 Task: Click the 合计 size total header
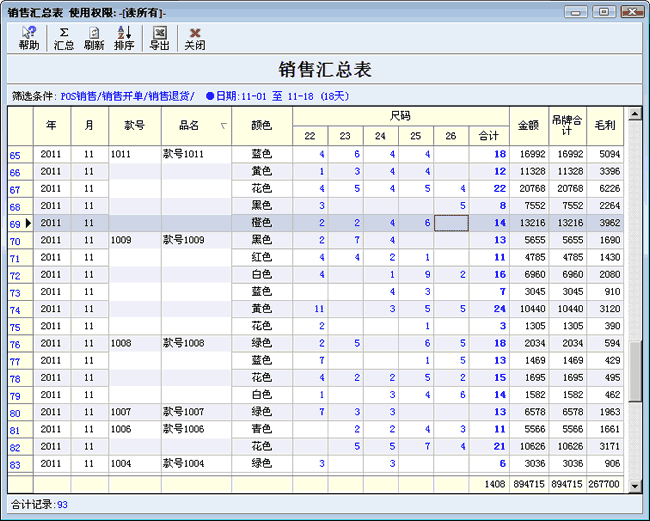[489, 136]
